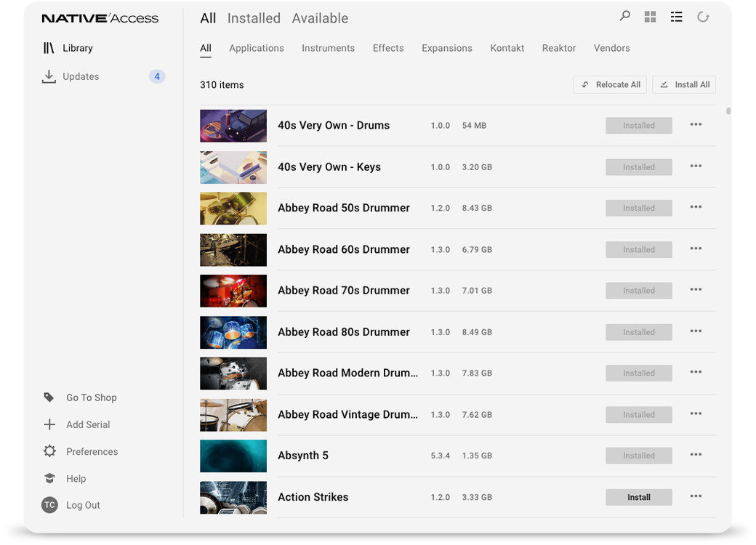Click the Abbey Road Modern Drum... title
This screenshot has width=756, height=545.
click(347, 373)
